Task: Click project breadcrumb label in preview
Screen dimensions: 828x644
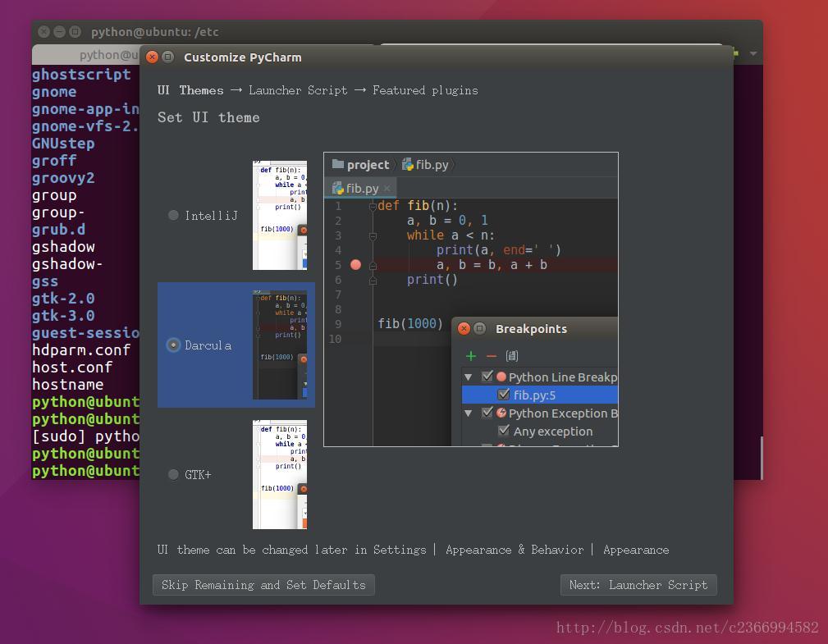Action: coord(368,165)
